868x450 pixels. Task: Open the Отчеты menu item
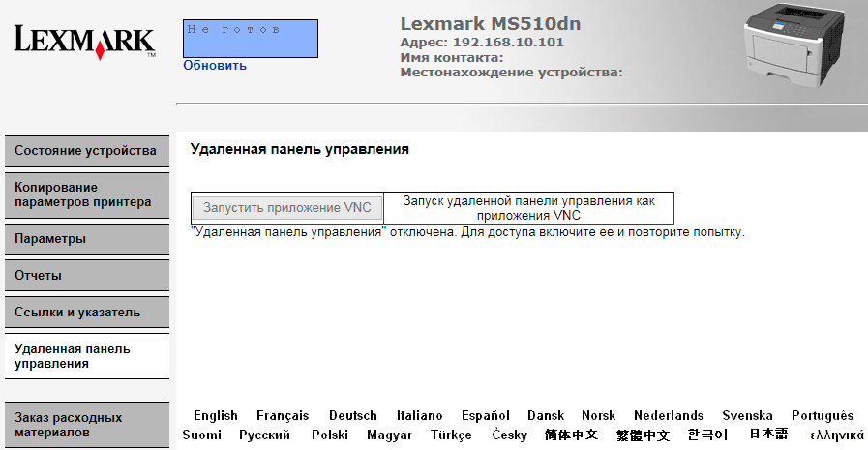point(87,276)
